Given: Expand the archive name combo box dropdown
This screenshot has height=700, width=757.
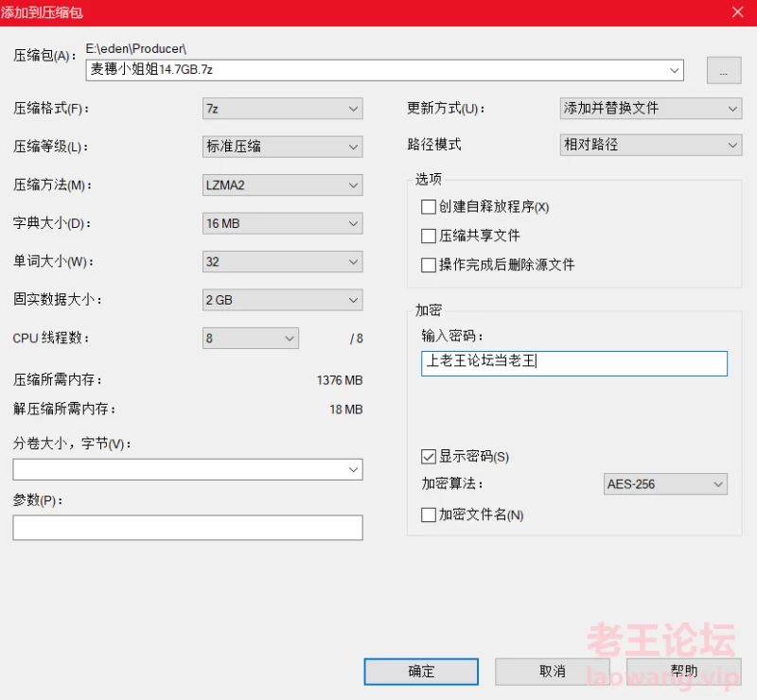Looking at the screenshot, I should click(673, 70).
